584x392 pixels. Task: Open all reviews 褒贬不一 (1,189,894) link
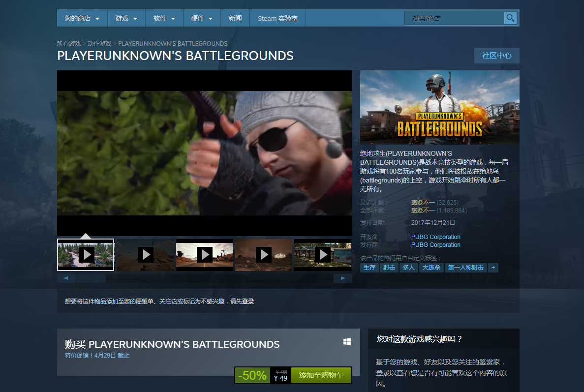pos(439,211)
